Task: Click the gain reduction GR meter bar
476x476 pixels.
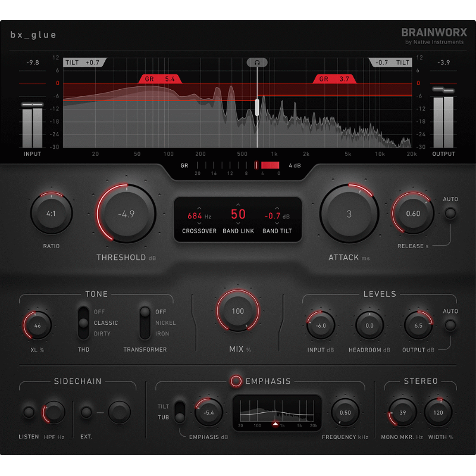Action: tap(239, 165)
